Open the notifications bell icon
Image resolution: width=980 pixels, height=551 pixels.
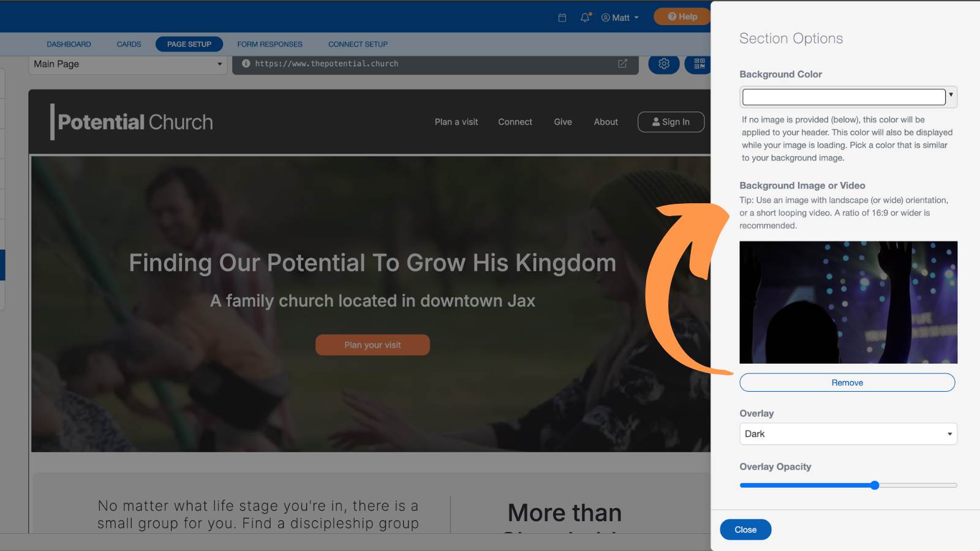coord(586,17)
